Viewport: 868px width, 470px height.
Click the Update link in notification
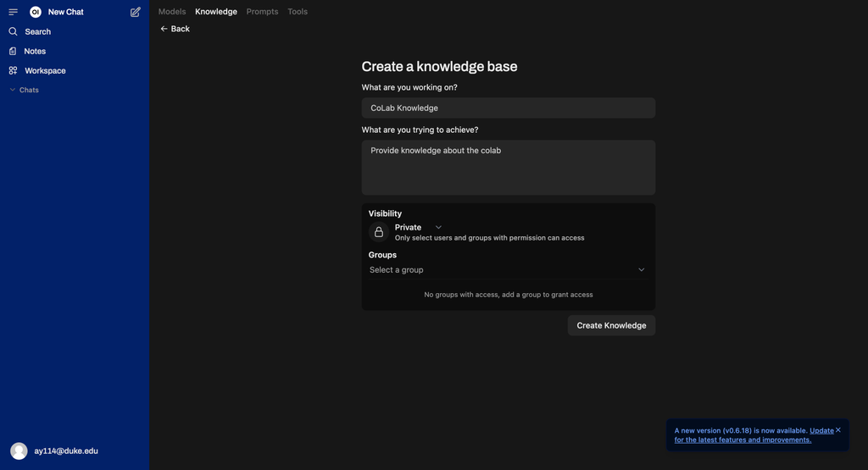click(x=821, y=430)
